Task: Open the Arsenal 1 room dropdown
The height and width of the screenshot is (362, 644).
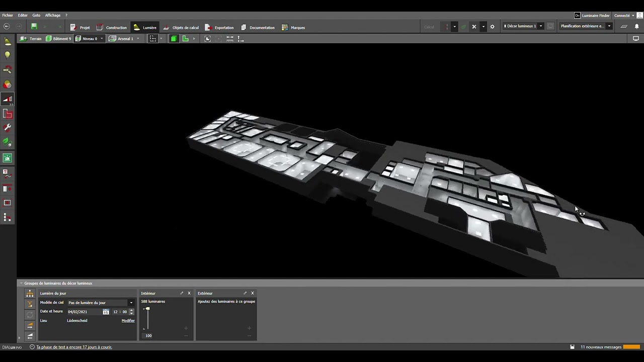Action: pyautogui.click(x=138, y=39)
